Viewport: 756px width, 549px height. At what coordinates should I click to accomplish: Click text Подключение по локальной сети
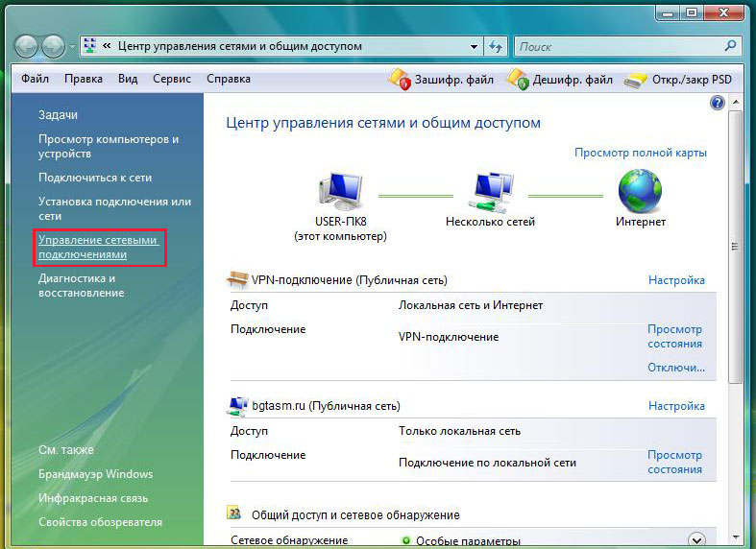click(487, 463)
